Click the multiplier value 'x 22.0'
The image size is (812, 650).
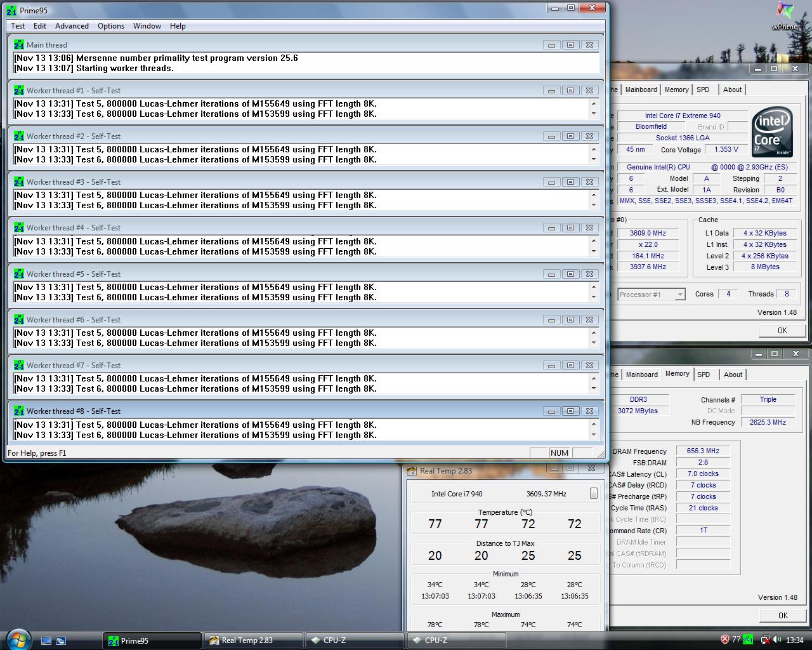coord(648,244)
